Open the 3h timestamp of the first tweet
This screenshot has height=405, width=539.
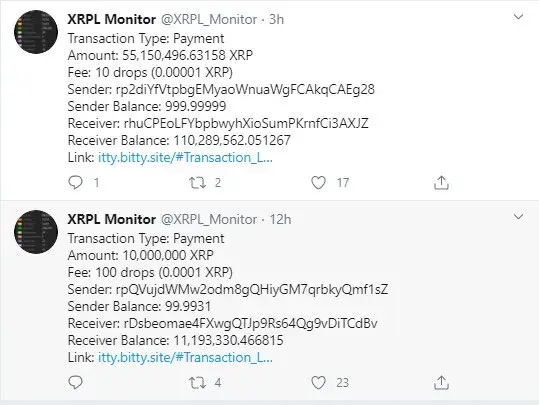[276, 19]
